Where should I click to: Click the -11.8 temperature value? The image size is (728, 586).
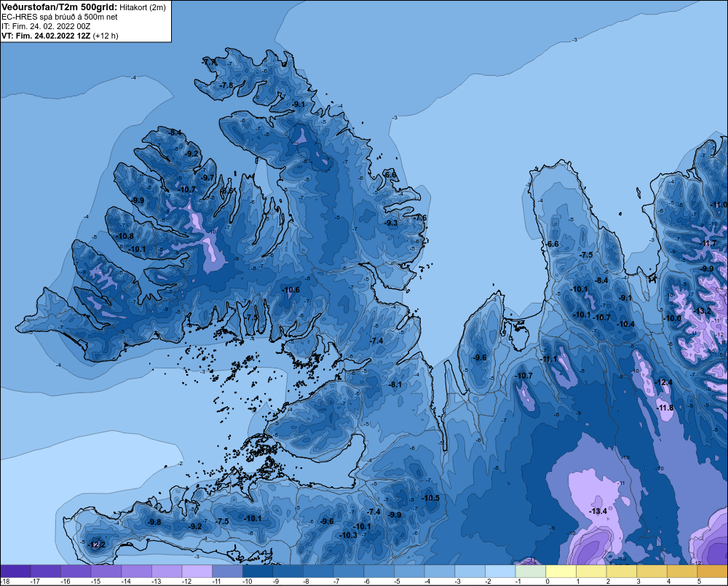point(665,408)
